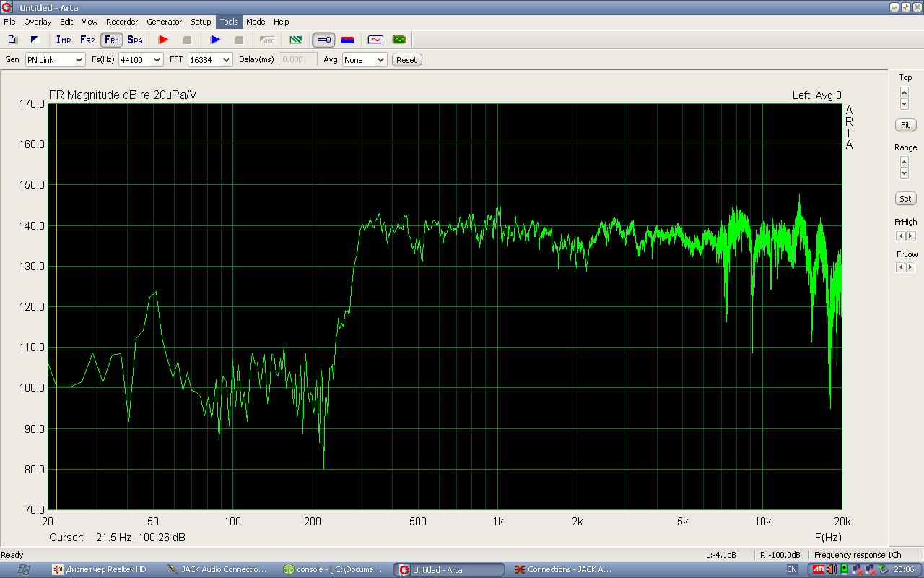Open Connections - JACK taskbar item
The height and width of the screenshot is (578, 924).
[x=563, y=569]
